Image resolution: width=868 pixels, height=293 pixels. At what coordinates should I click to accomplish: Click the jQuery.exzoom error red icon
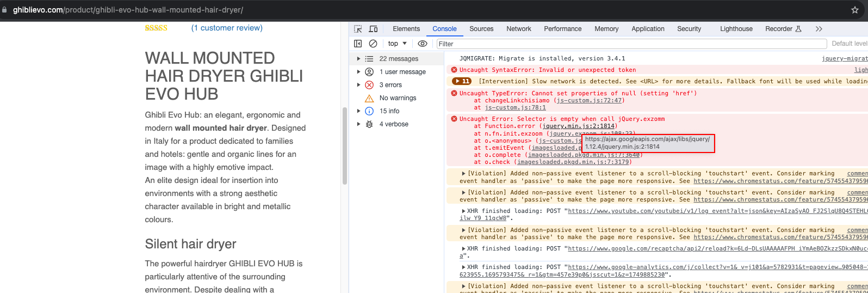coord(454,119)
